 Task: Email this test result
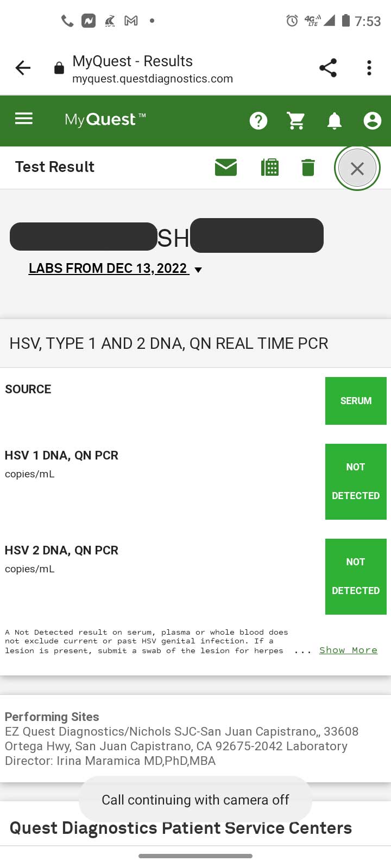(x=226, y=168)
